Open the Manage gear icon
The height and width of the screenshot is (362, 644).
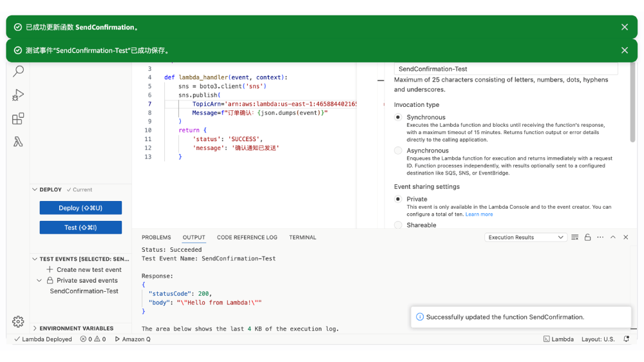coord(18,321)
